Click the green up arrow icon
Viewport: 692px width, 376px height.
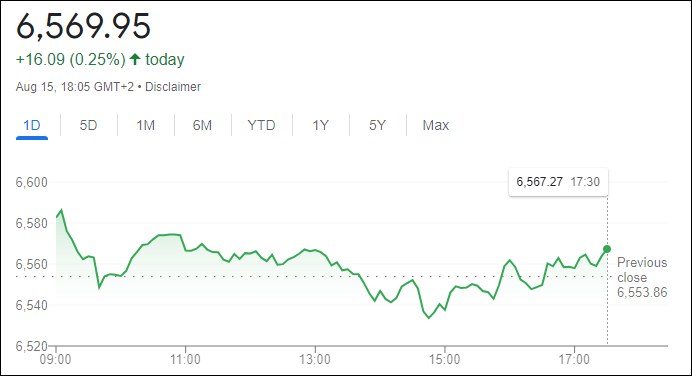click(135, 59)
